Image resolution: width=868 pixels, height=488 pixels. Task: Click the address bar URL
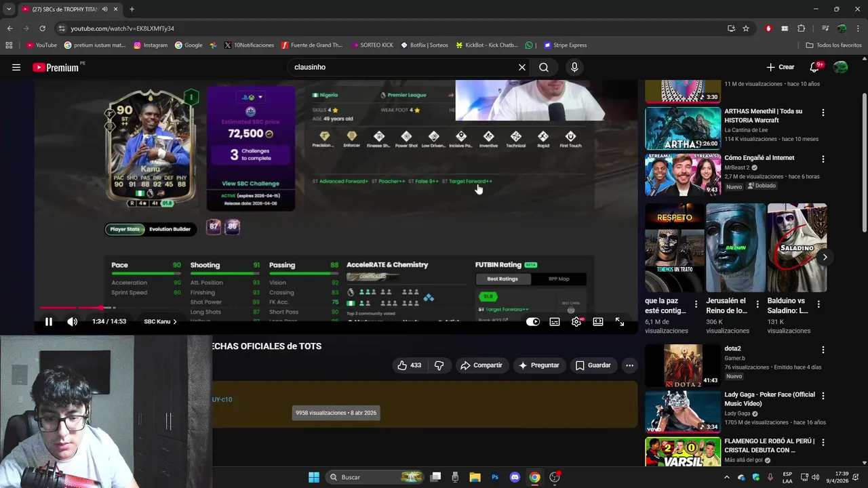click(123, 28)
